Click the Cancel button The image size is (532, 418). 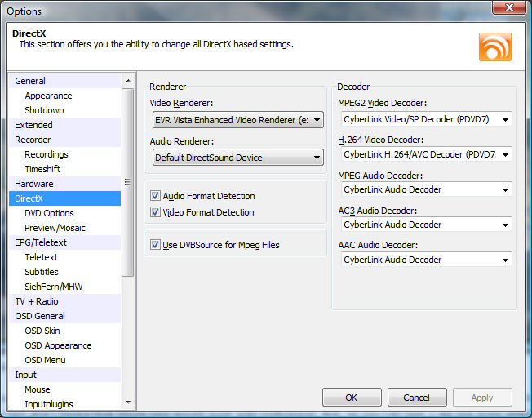coord(417,398)
